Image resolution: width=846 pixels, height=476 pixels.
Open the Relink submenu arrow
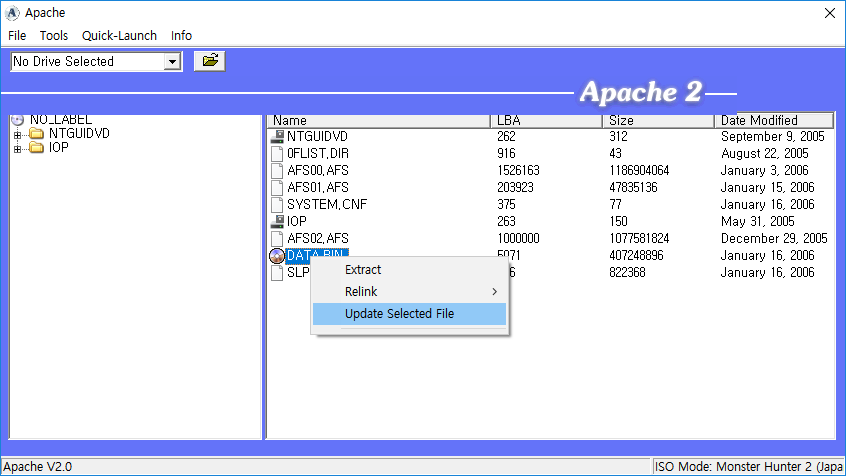[x=494, y=292]
